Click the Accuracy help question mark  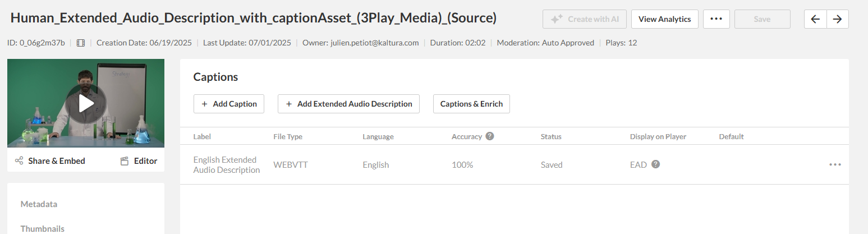click(490, 136)
